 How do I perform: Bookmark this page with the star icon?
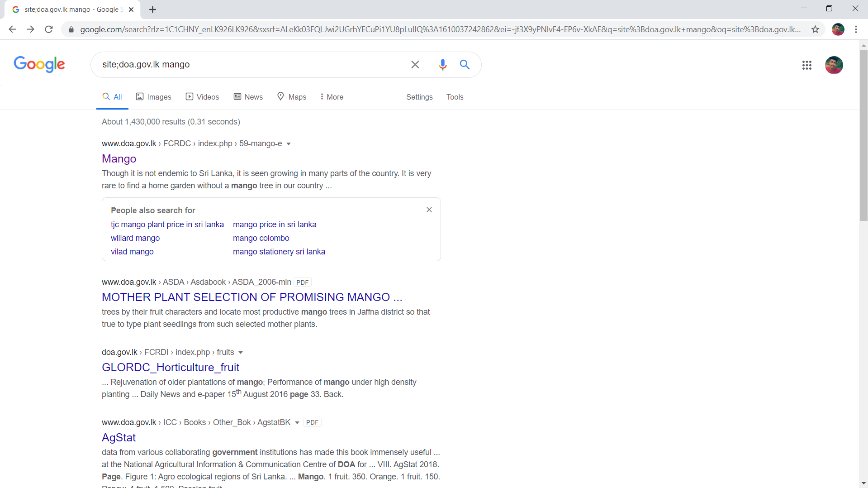815,29
